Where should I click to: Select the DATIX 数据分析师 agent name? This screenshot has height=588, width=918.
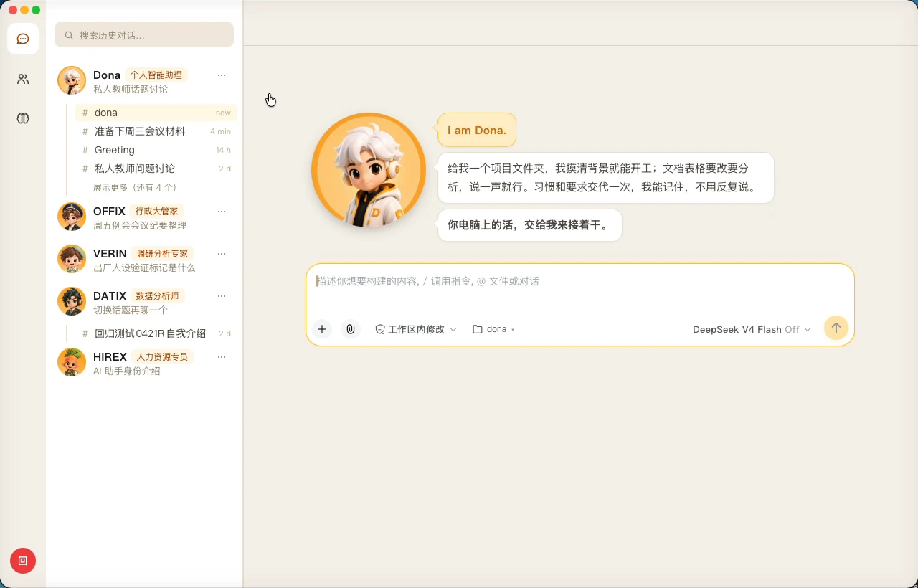139,296
